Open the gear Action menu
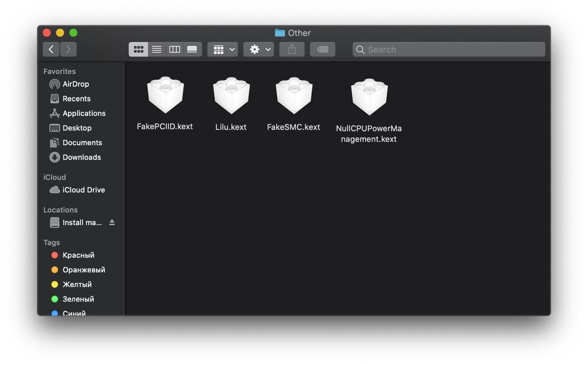This screenshot has height=365, width=588. coord(259,49)
